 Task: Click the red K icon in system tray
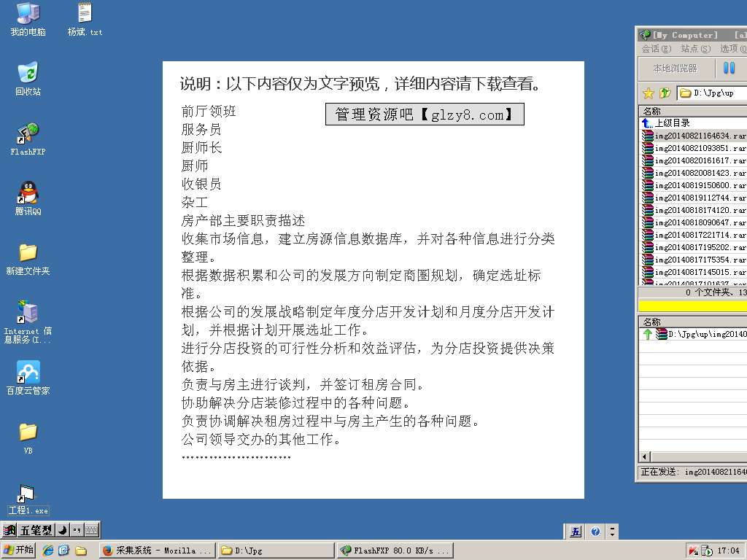click(694, 551)
